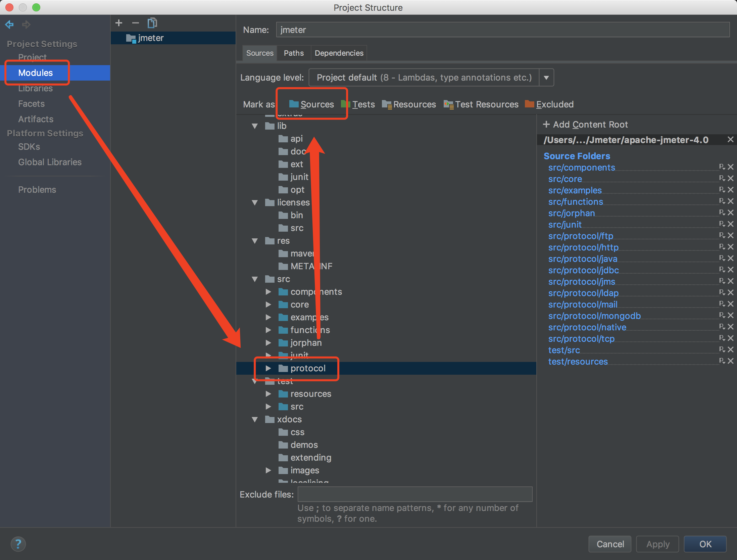737x560 pixels.
Task: Select the jmeter module in list
Action: pyautogui.click(x=173, y=38)
